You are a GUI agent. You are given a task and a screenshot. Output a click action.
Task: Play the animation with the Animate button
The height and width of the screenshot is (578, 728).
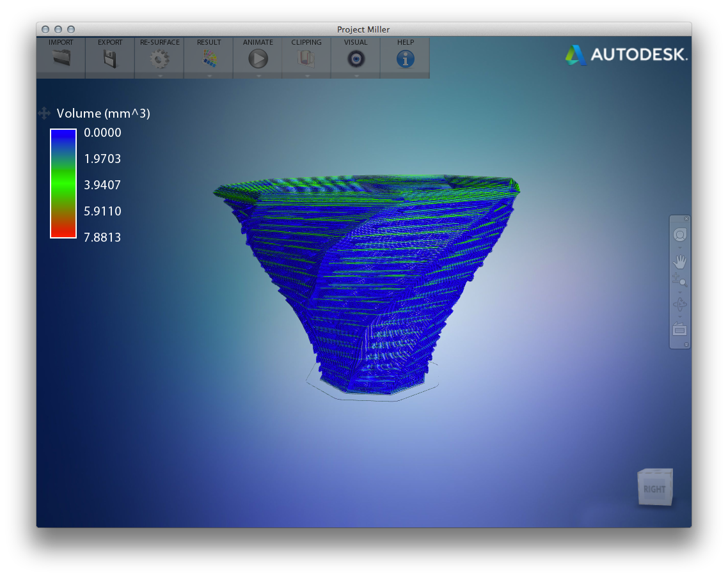coord(258,59)
